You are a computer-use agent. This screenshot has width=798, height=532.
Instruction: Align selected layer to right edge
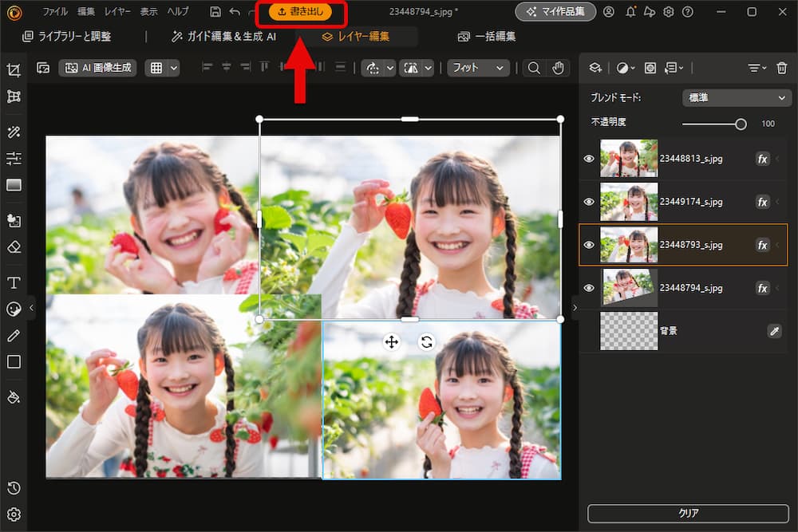tap(246, 67)
